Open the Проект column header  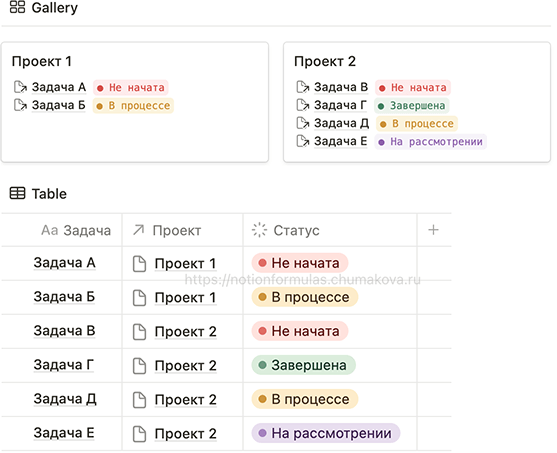coord(183,230)
